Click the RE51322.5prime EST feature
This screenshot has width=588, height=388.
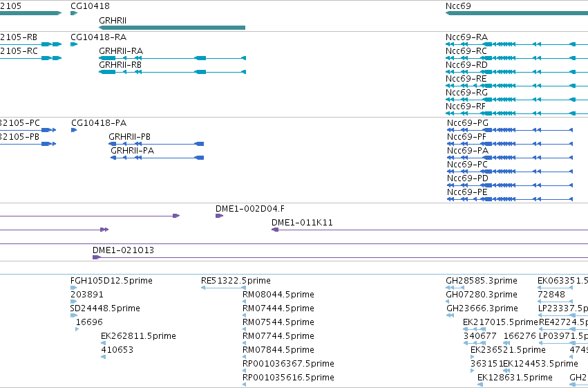(223, 288)
